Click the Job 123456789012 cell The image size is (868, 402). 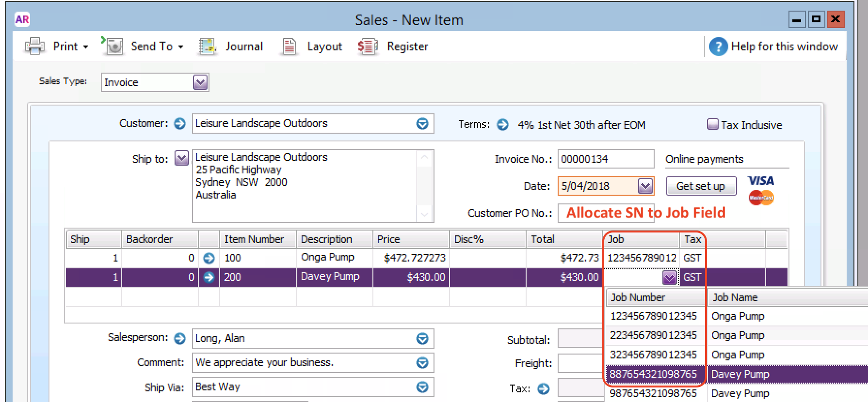coord(641,258)
